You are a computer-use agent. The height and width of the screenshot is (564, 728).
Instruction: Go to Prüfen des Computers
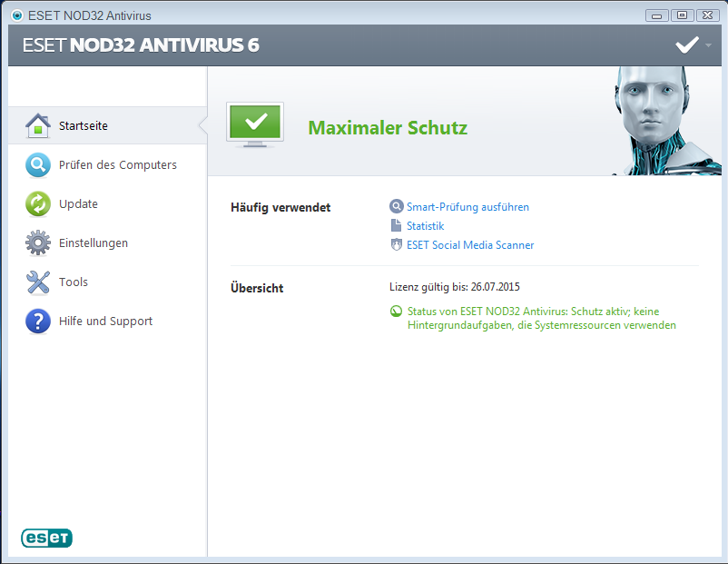click(108, 165)
